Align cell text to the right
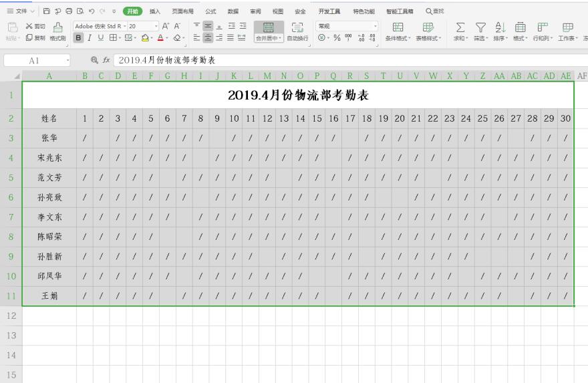Image resolution: width=588 pixels, height=383 pixels. [219, 37]
